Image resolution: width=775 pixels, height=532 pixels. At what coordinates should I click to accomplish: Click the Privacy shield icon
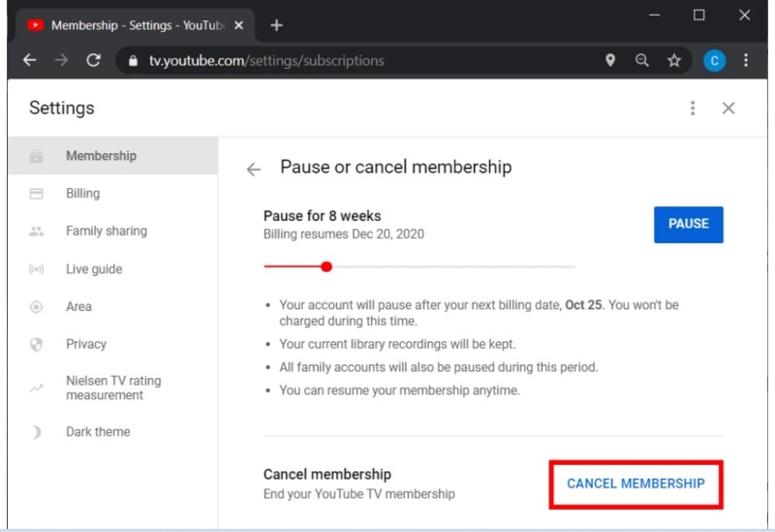(36, 344)
